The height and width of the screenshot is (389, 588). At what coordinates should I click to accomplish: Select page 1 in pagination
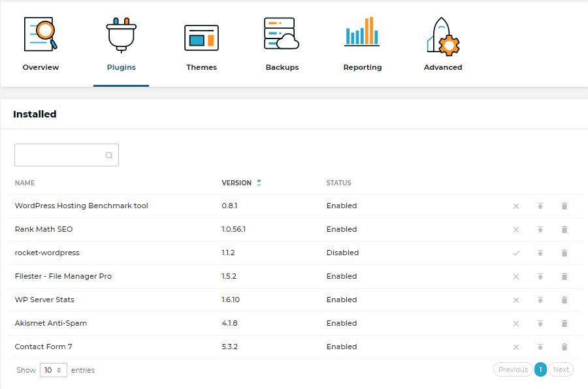pos(540,369)
